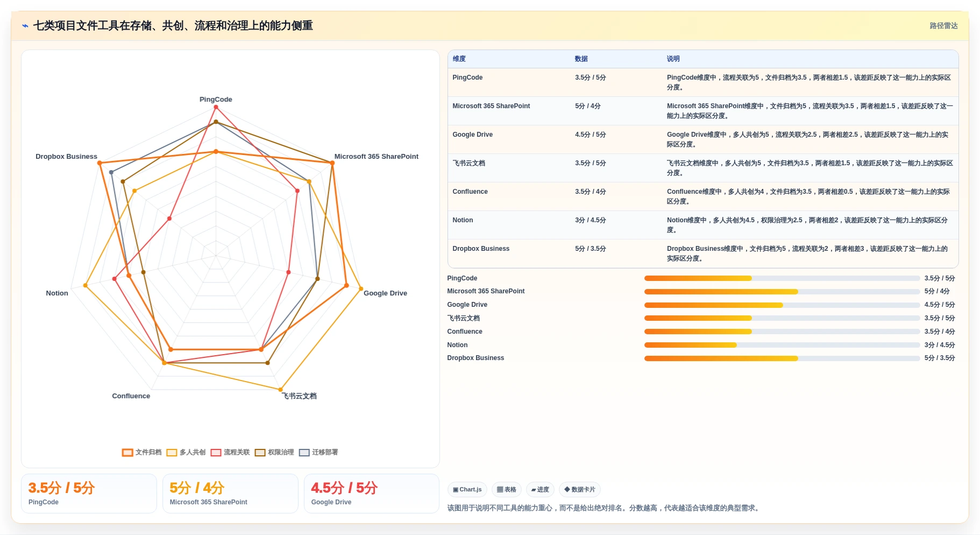Click the 表格 tag chip
The image size is (980, 535).
click(507, 490)
